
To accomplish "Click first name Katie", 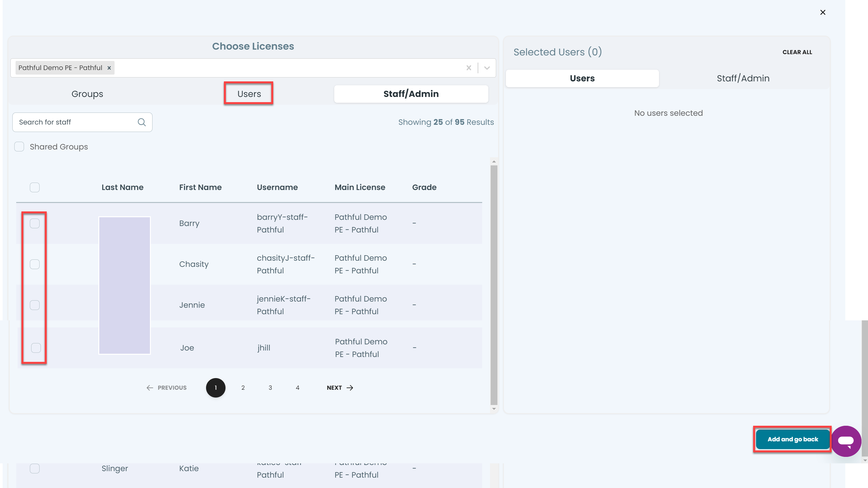I will pyautogui.click(x=189, y=468).
